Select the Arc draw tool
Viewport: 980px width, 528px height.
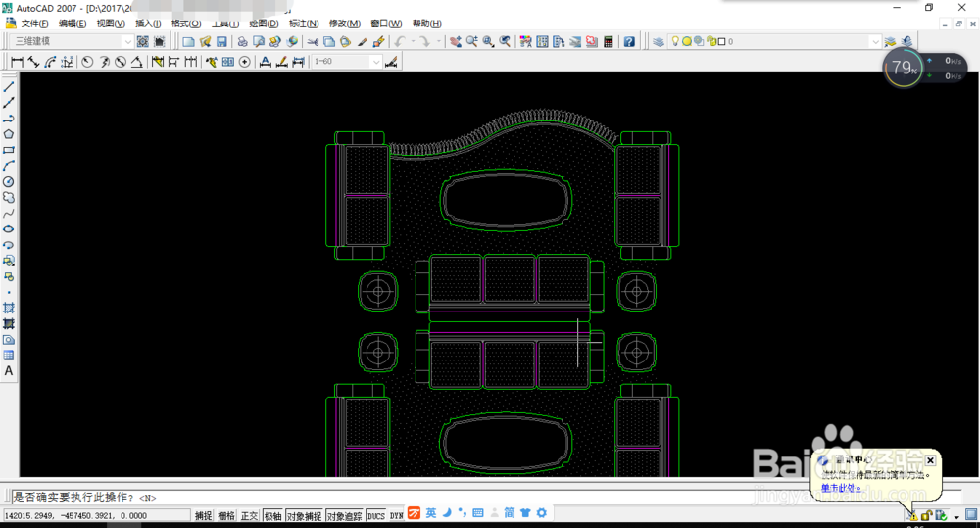click(x=9, y=167)
